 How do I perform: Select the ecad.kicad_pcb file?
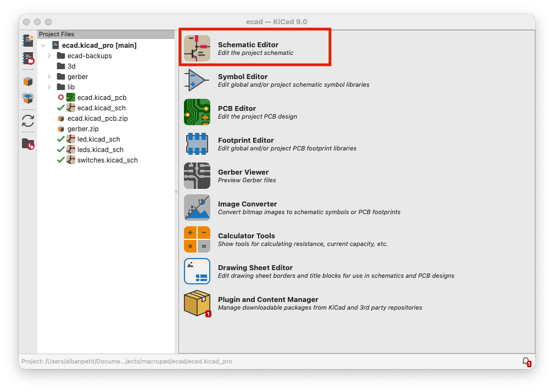point(102,98)
